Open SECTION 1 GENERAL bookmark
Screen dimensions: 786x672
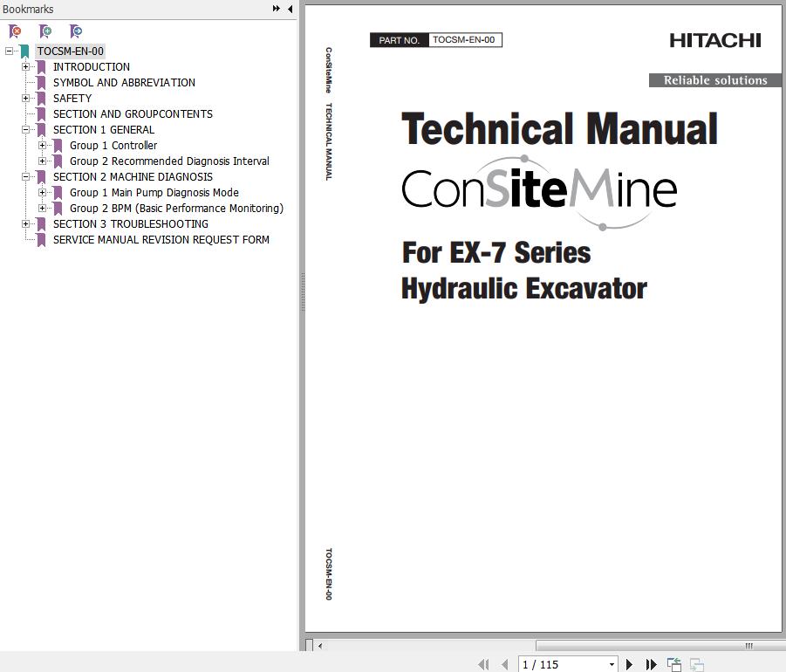click(x=104, y=129)
